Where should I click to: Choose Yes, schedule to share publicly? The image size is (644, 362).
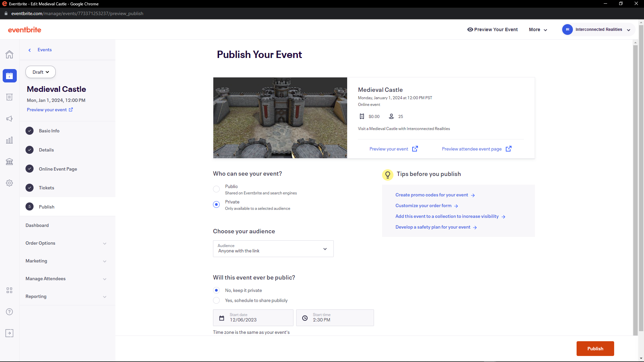pos(216,300)
